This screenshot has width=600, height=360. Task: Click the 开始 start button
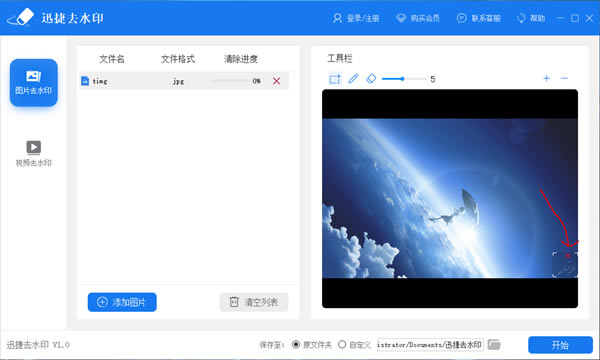[560, 345]
